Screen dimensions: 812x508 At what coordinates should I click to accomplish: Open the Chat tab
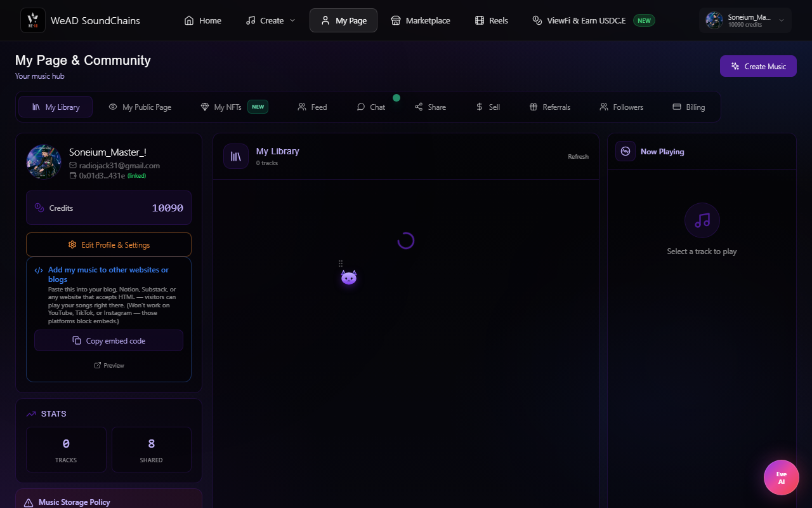tap(371, 107)
